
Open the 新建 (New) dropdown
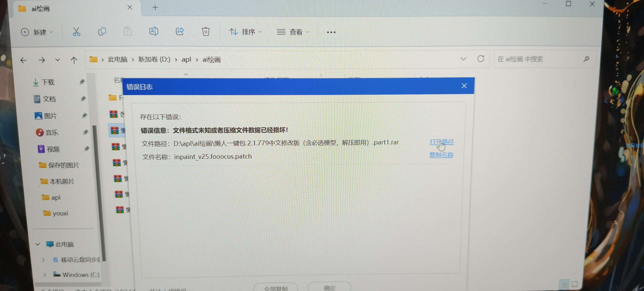pyautogui.click(x=37, y=32)
